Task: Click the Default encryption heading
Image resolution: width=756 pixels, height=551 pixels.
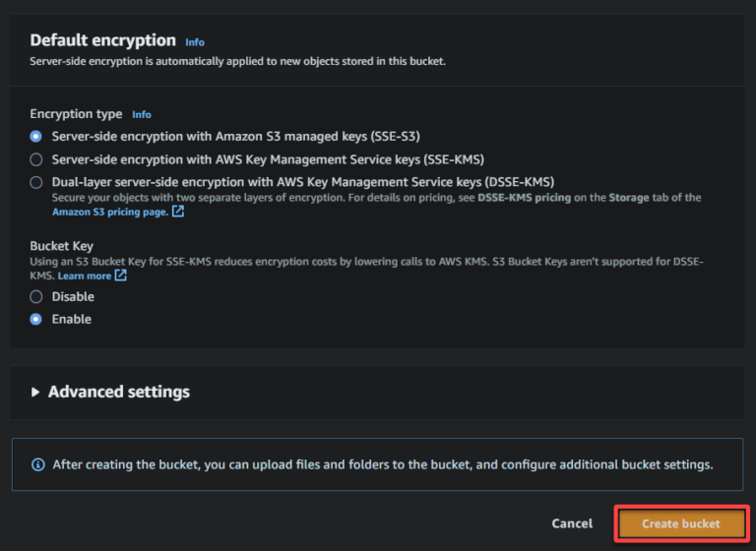Action: click(x=102, y=40)
